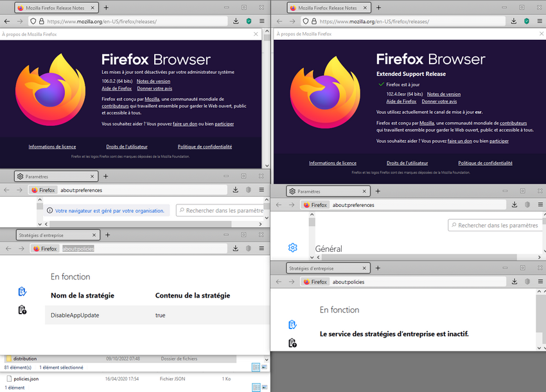Click download icon in top-left release notes window
Image resolution: width=546 pixels, height=392 pixels.
[x=236, y=21]
